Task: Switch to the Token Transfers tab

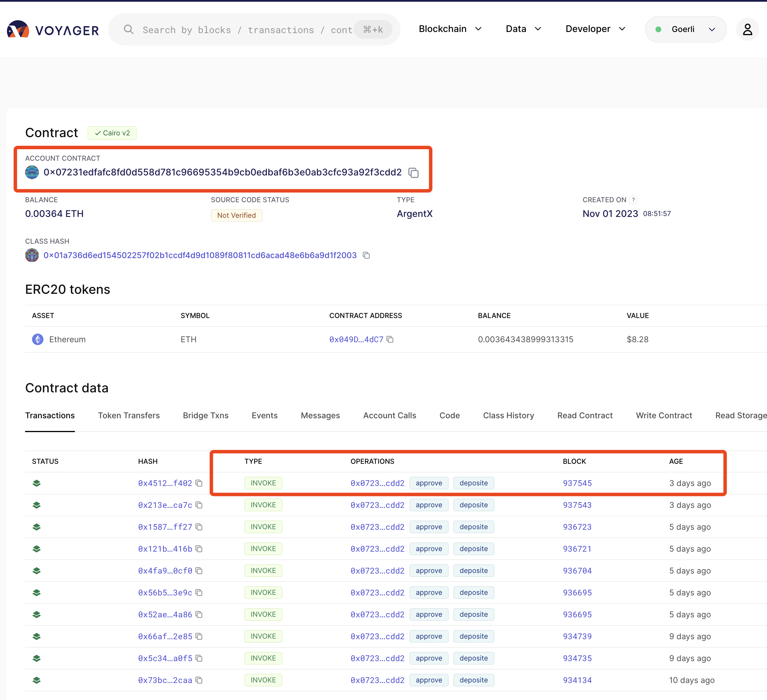Action: pyautogui.click(x=129, y=415)
